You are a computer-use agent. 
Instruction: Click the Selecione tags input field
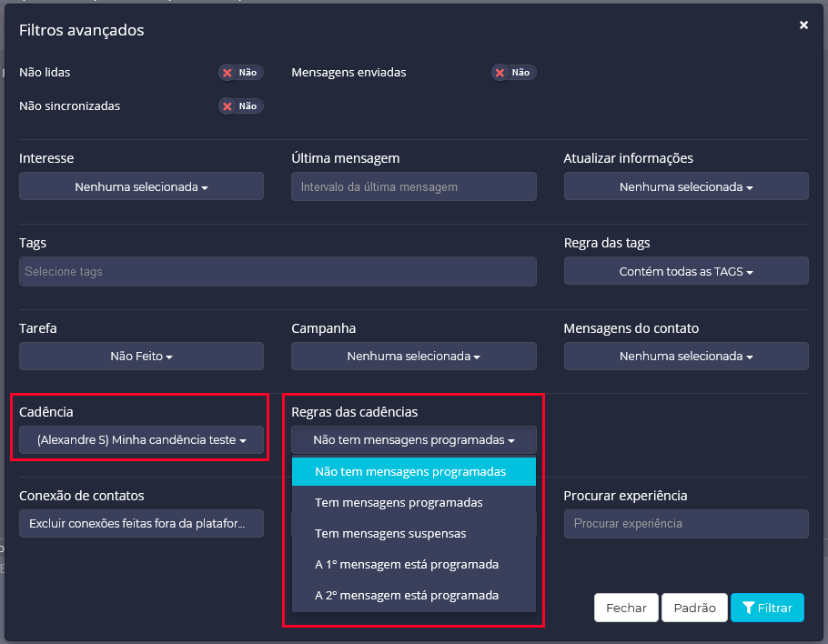[x=278, y=271]
